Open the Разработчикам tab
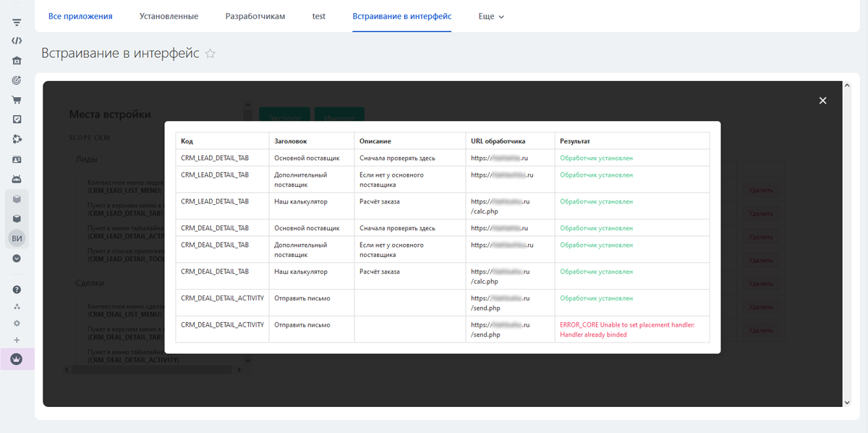The width and height of the screenshot is (868, 433). 255,16
